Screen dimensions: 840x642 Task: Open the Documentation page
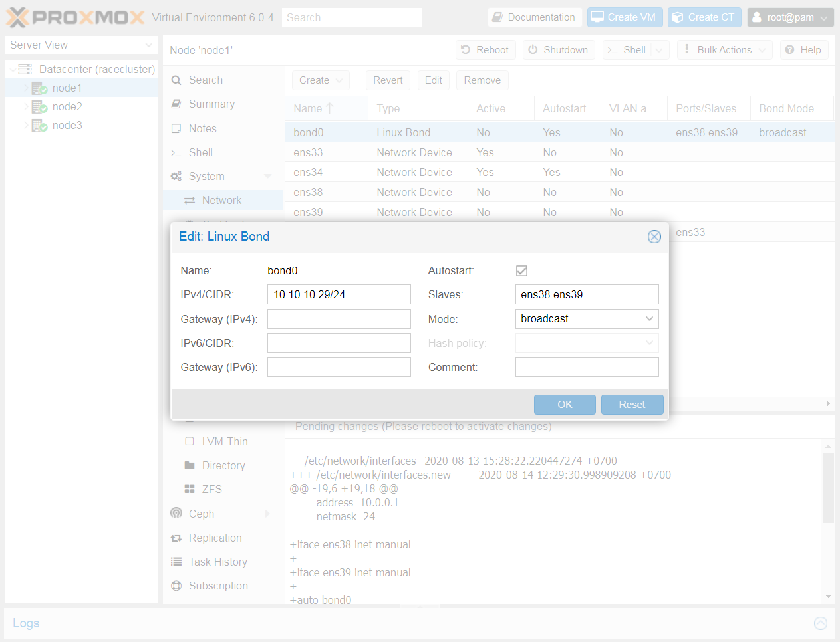point(534,17)
